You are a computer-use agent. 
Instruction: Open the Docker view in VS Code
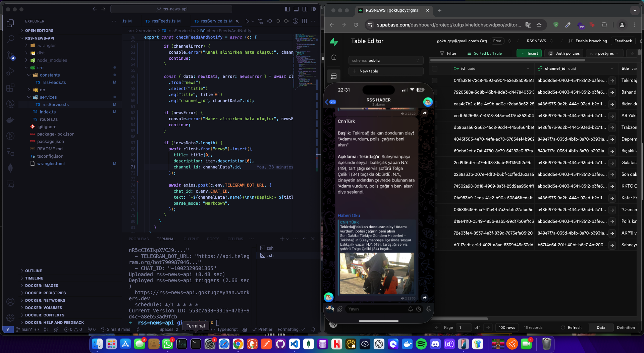click(x=10, y=120)
